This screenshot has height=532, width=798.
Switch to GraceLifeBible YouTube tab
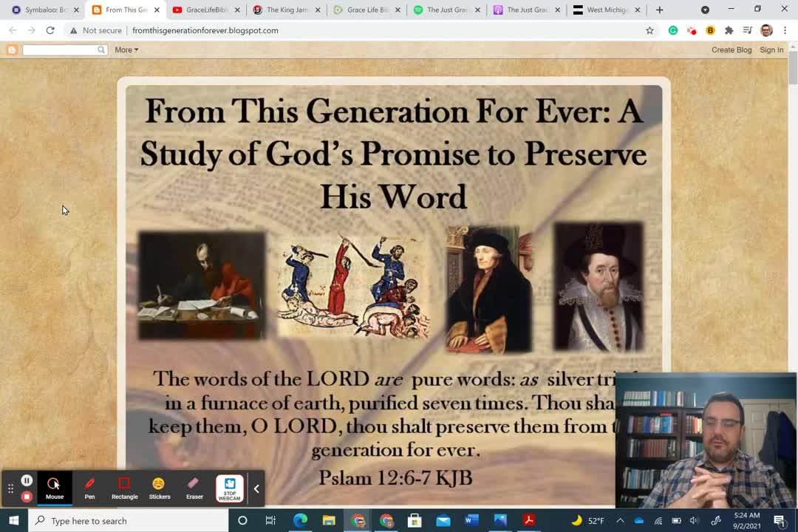pyautogui.click(x=205, y=10)
